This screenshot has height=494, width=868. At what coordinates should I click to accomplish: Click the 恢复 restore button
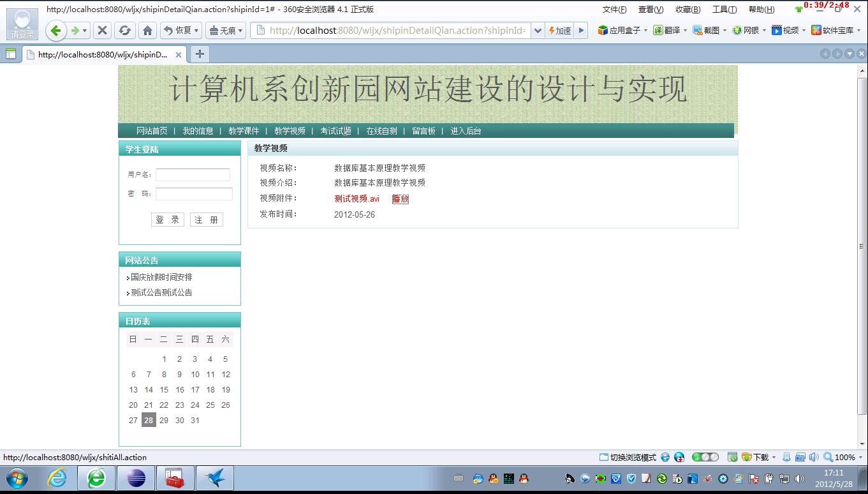(x=177, y=30)
